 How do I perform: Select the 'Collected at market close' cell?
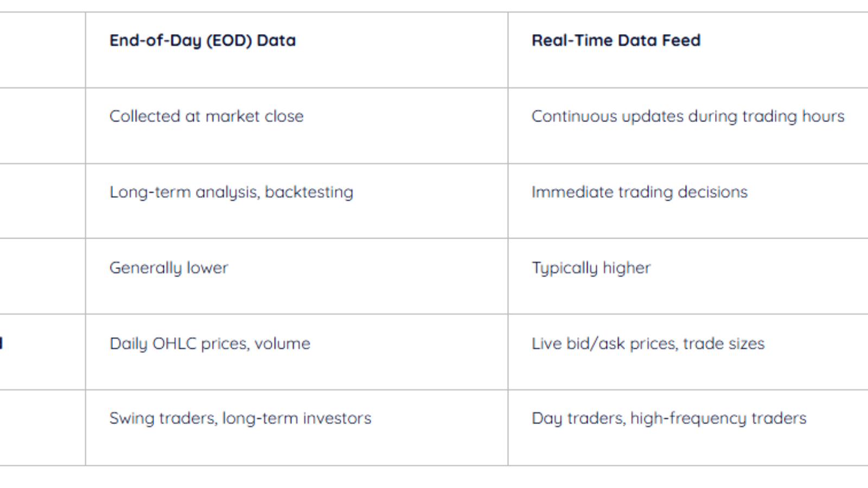[206, 116]
